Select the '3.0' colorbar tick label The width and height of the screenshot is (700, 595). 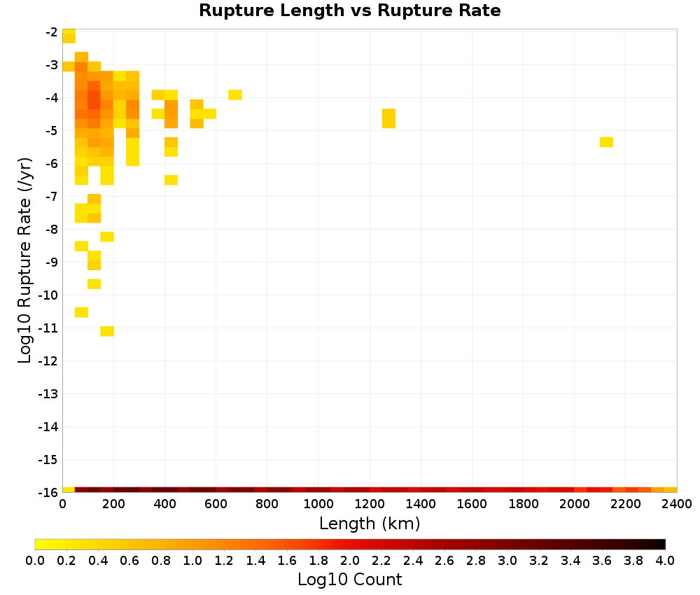click(x=507, y=560)
